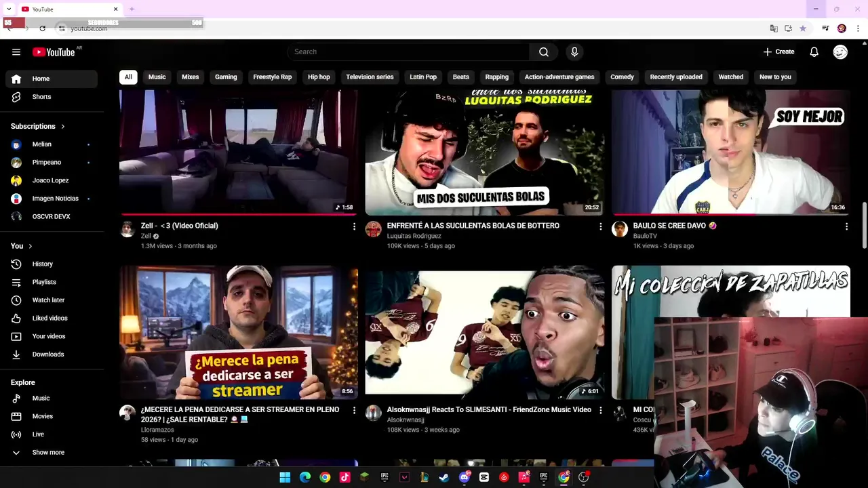
Task: Open Merece la pena streamer thumbnail
Action: pos(239,333)
